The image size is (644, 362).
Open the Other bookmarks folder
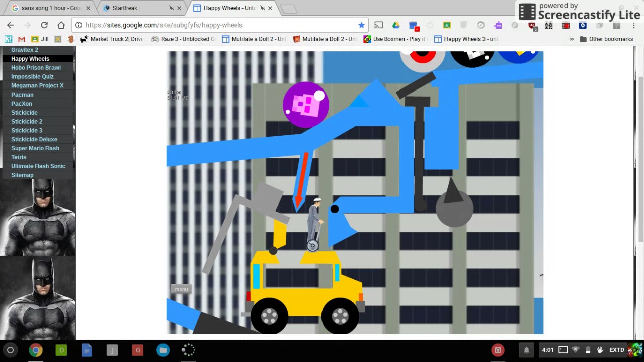coord(606,39)
